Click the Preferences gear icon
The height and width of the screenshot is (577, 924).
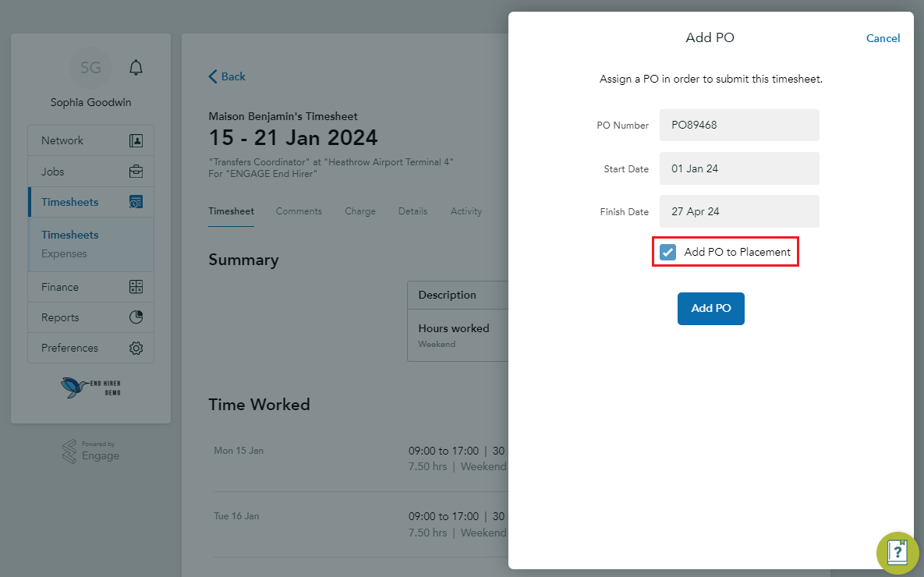pos(136,348)
